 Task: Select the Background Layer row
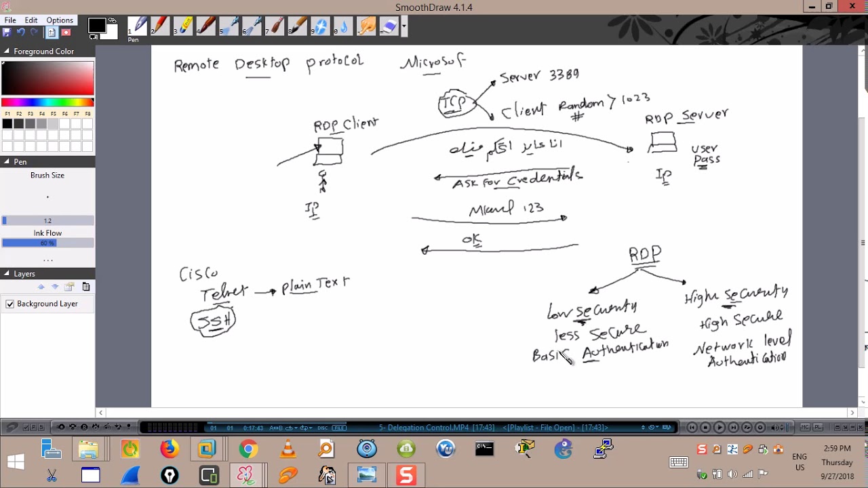(x=47, y=304)
